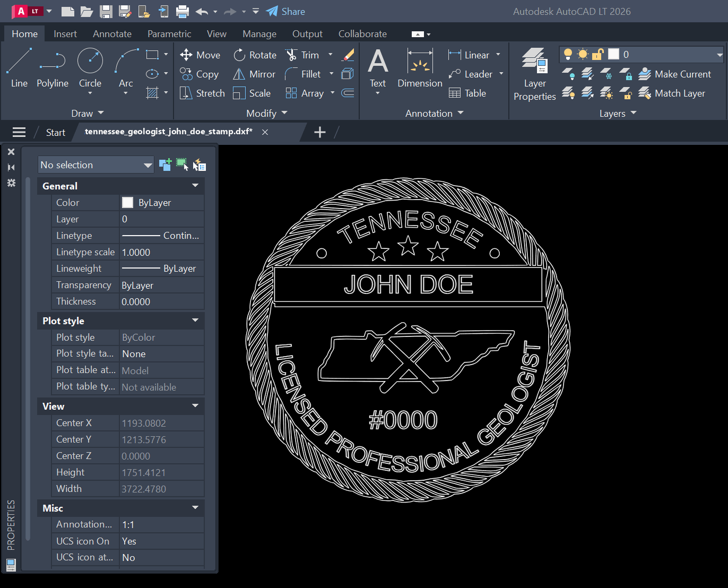Open Layer Properties manager
728x588 pixels.
pyautogui.click(x=535, y=74)
